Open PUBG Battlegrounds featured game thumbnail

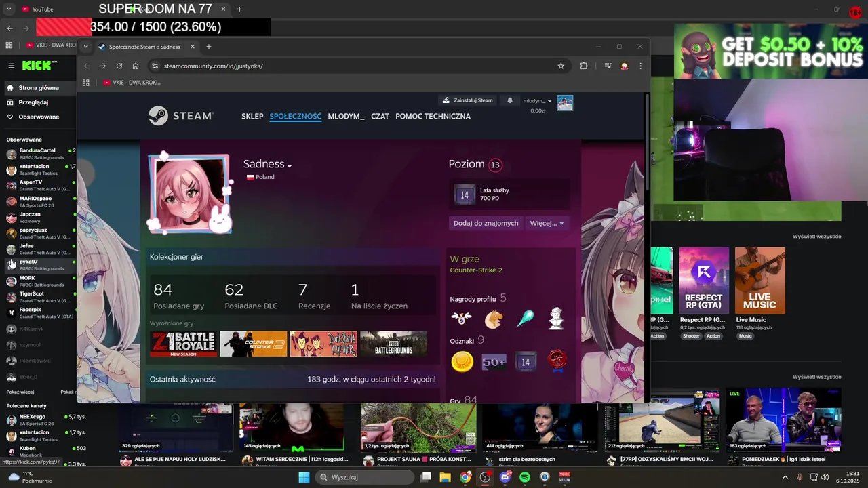pyautogui.click(x=393, y=344)
